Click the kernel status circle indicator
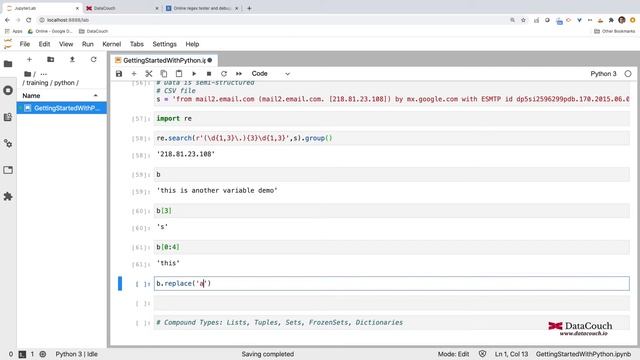 (628, 74)
